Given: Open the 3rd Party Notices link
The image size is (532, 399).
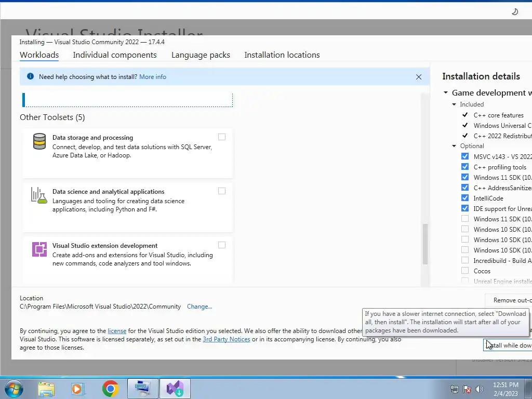Looking at the screenshot, I should tap(227, 339).
